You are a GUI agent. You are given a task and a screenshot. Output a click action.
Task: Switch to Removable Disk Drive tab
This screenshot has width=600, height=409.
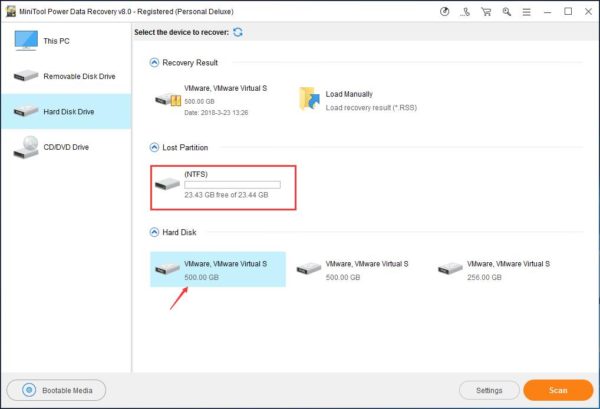[x=66, y=76]
